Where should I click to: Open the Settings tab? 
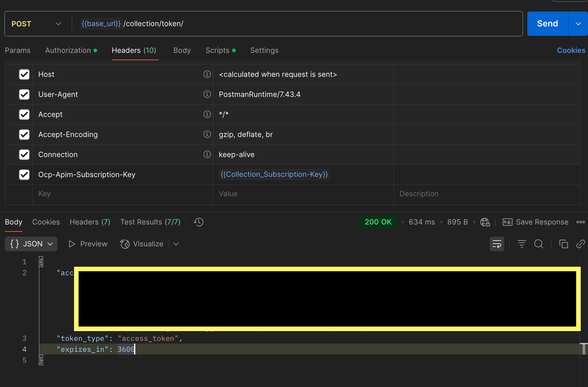point(264,50)
